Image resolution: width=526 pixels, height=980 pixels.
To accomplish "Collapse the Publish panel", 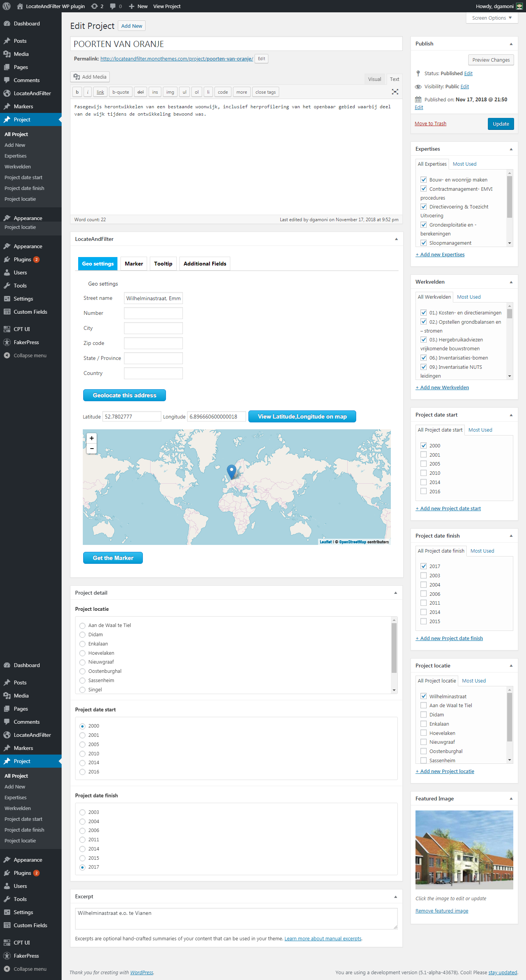I will pyautogui.click(x=511, y=44).
